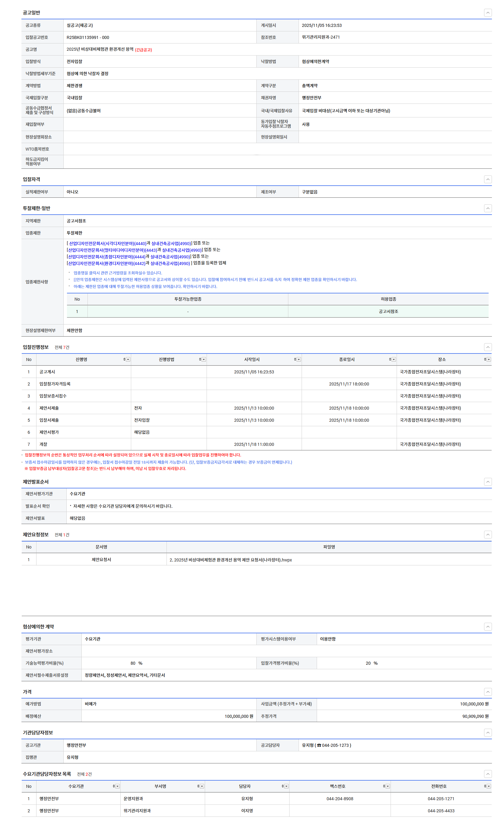Download the 제안 요청서(나라장터).hwpx file
This screenshot has width=504, height=828.
(x=231, y=560)
